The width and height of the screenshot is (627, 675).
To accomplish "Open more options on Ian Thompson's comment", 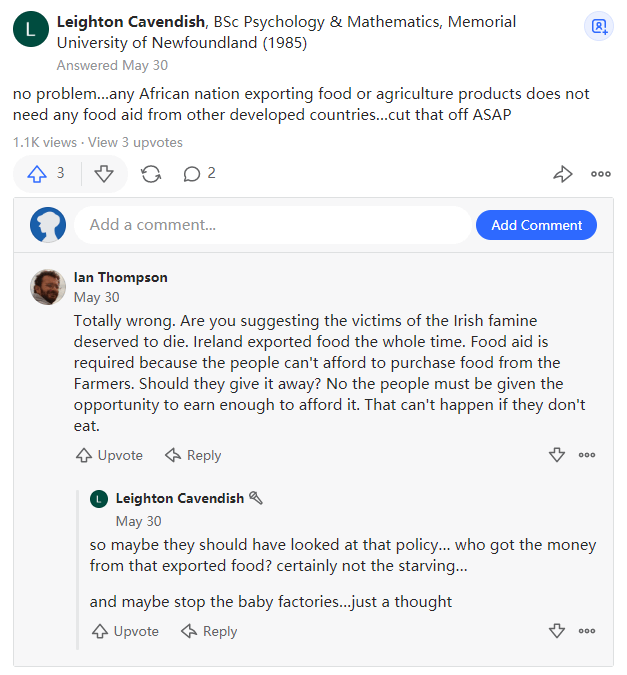I will (x=587, y=455).
